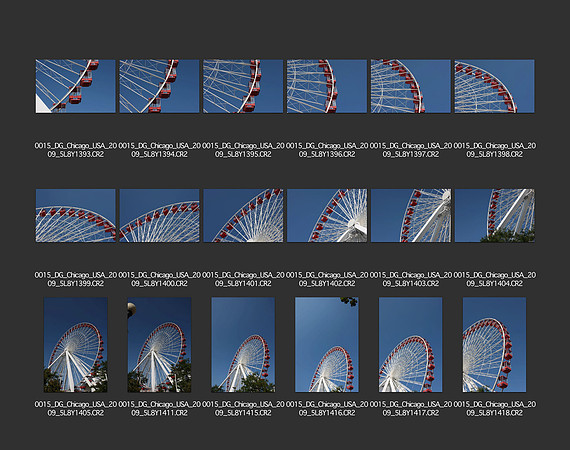Open the 5L8Y1402.CR2 wheel hub thumbnail
The image size is (570, 450).
327,216
